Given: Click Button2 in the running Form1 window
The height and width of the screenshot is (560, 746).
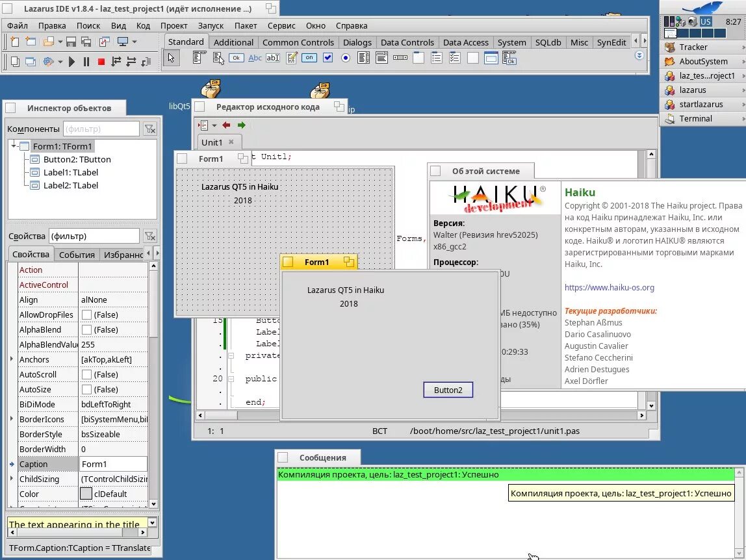Looking at the screenshot, I should 448,390.
